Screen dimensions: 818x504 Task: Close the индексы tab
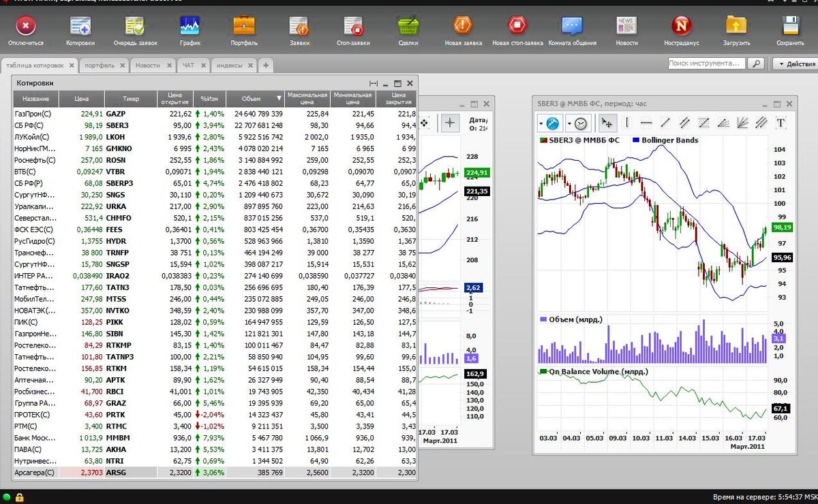point(249,65)
